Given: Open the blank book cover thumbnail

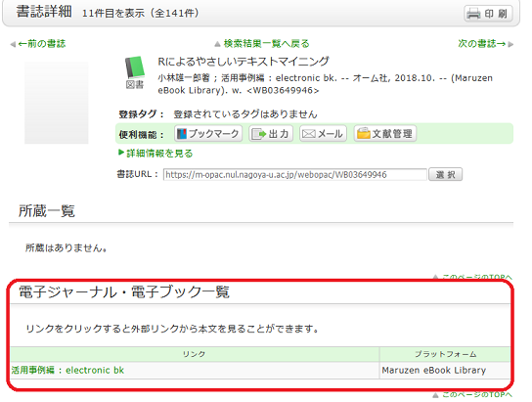Looking at the screenshot, I should click(x=57, y=103).
